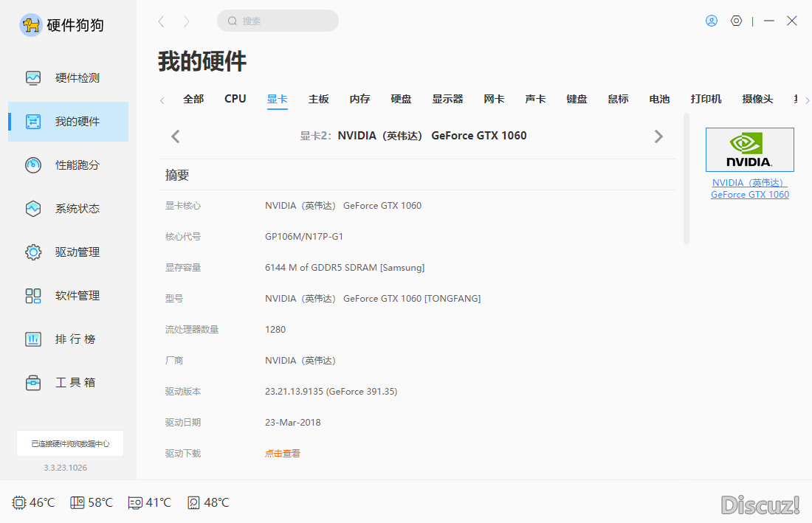812x523 pixels.
Task: Switch to the 电池 tab
Action: point(660,99)
